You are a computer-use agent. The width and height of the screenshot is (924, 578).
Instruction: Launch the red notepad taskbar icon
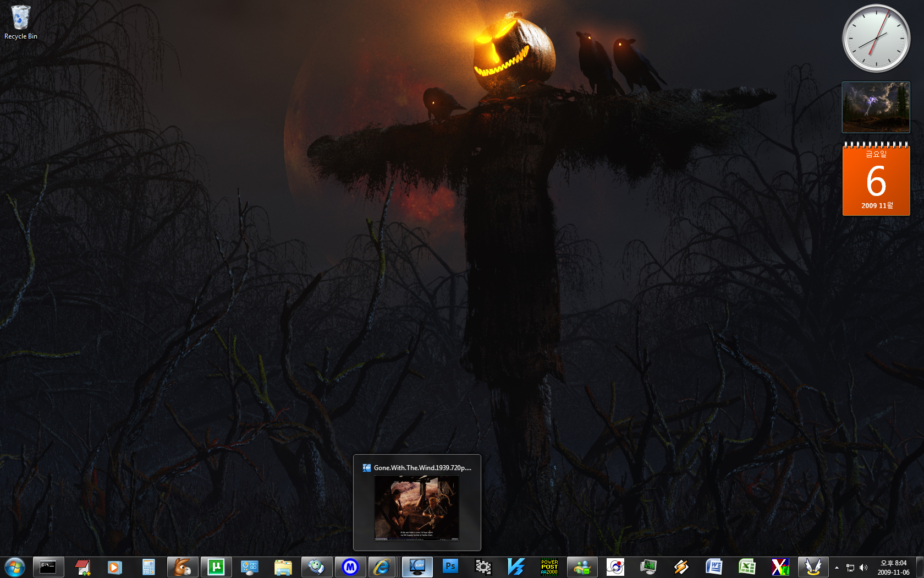[x=82, y=567]
